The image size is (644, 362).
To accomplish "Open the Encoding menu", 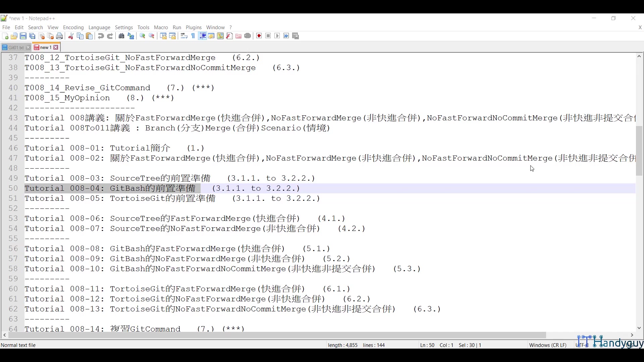I will (x=73, y=27).
